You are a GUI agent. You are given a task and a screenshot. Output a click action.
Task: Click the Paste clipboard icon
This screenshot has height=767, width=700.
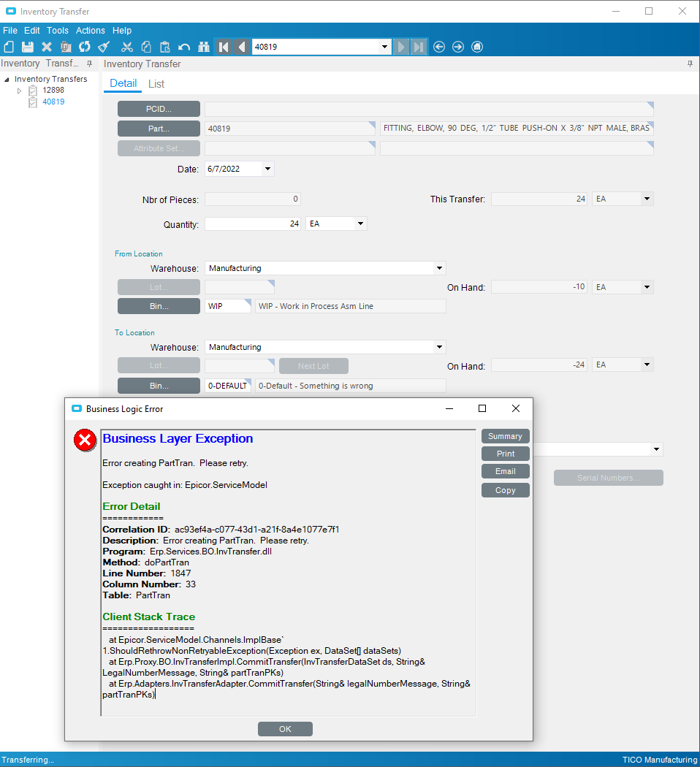point(165,47)
